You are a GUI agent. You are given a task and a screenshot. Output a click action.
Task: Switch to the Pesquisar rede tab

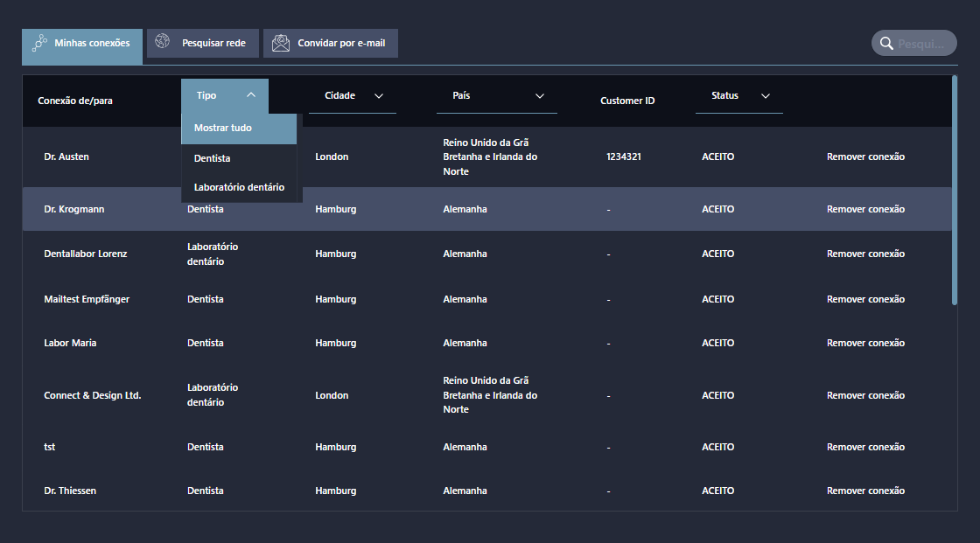203,43
